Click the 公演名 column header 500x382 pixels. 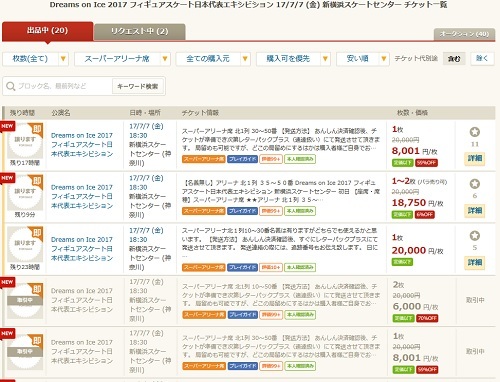click(61, 113)
